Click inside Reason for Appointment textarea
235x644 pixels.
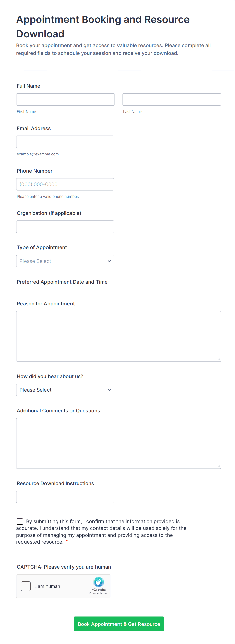tap(119, 336)
